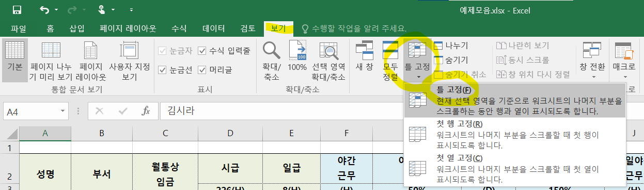Screen dimensions: 644x190
Task: Open the 파일 tab
Action: (x=19, y=28)
